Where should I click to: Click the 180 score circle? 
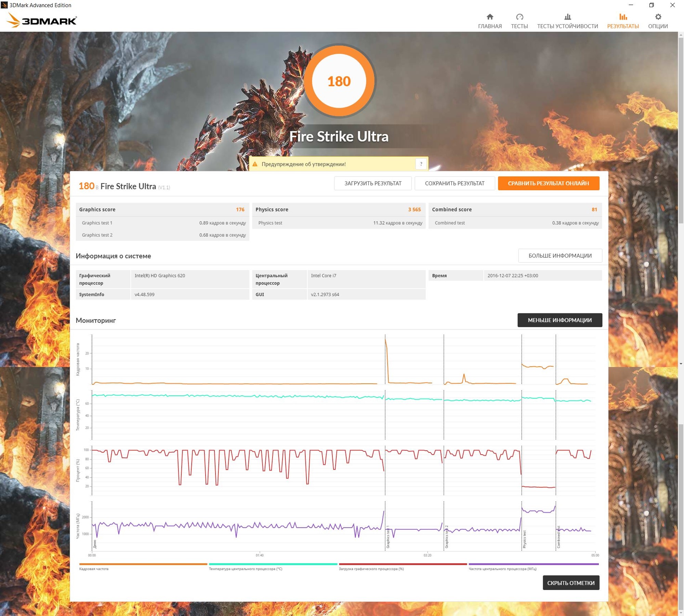point(339,81)
